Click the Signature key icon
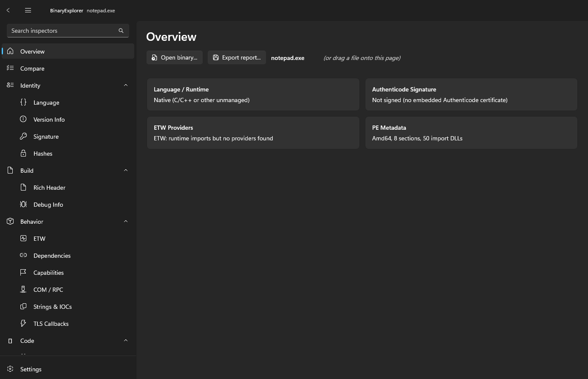The image size is (588, 379). click(23, 136)
